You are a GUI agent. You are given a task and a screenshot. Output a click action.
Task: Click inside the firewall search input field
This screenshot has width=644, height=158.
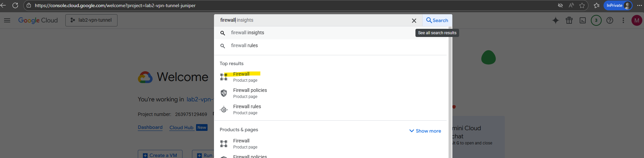[x=312, y=20]
